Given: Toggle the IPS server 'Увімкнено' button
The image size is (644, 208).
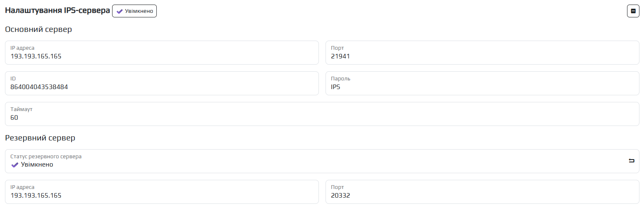Looking at the screenshot, I should pyautogui.click(x=134, y=11).
